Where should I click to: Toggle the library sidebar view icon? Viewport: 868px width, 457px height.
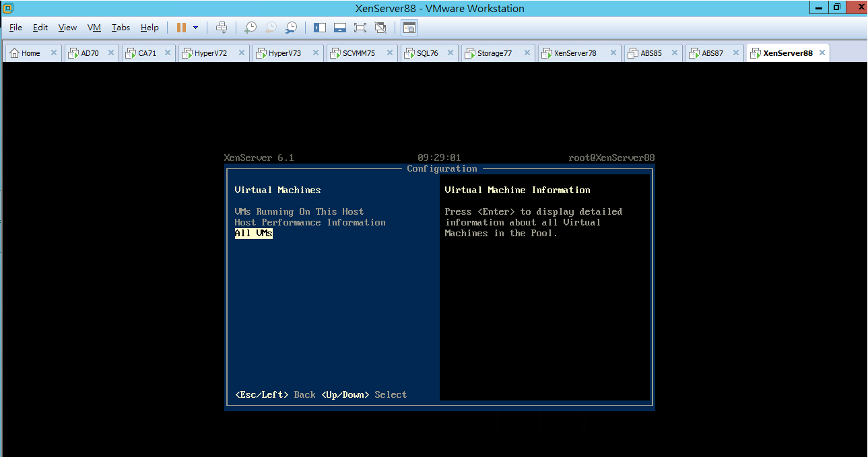point(320,28)
